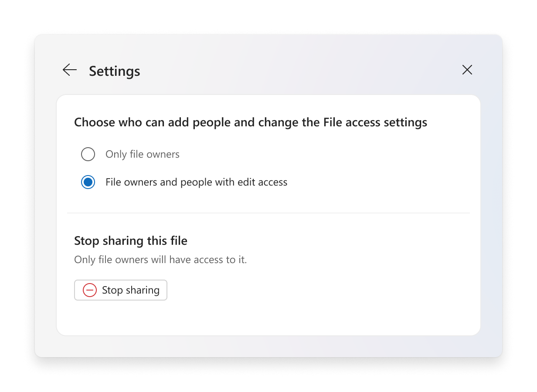Close the Settings dialog with the X
The height and width of the screenshot is (392, 537).
(467, 70)
